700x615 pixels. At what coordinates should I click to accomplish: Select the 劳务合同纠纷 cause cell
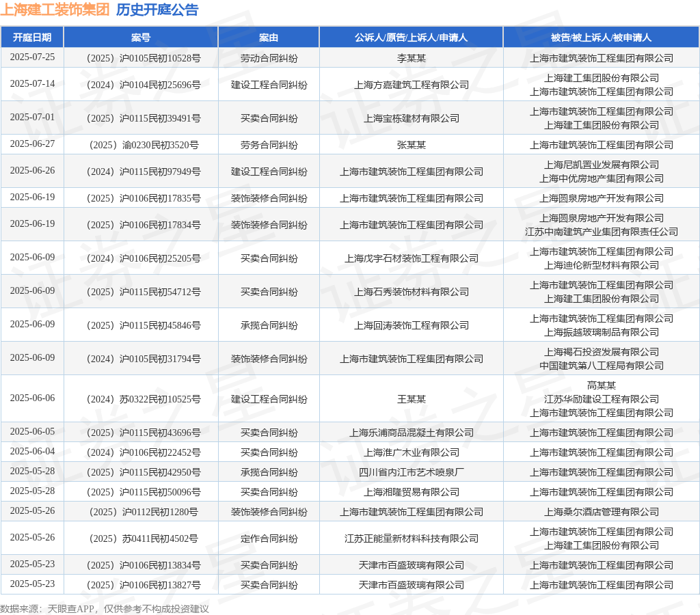click(x=269, y=145)
